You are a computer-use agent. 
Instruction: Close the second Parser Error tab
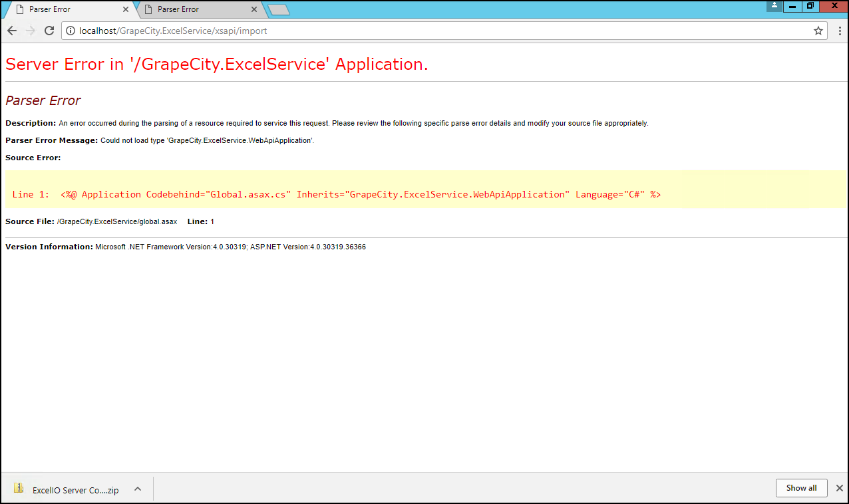(x=254, y=9)
